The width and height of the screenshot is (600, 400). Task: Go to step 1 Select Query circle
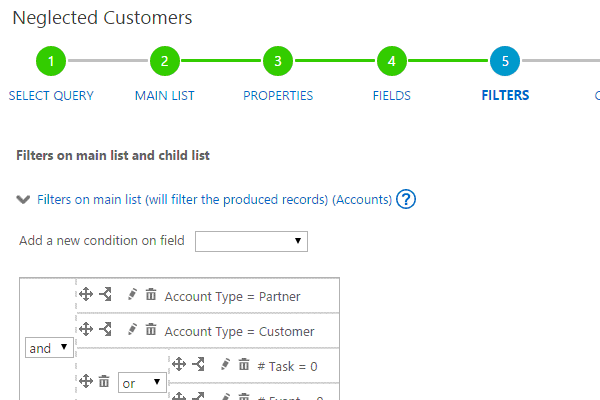tap(51, 61)
